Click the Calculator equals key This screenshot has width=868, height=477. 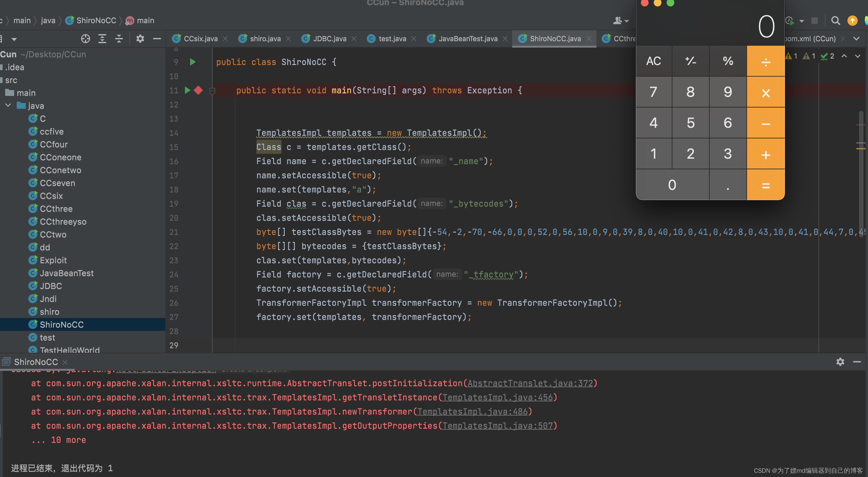coord(766,185)
